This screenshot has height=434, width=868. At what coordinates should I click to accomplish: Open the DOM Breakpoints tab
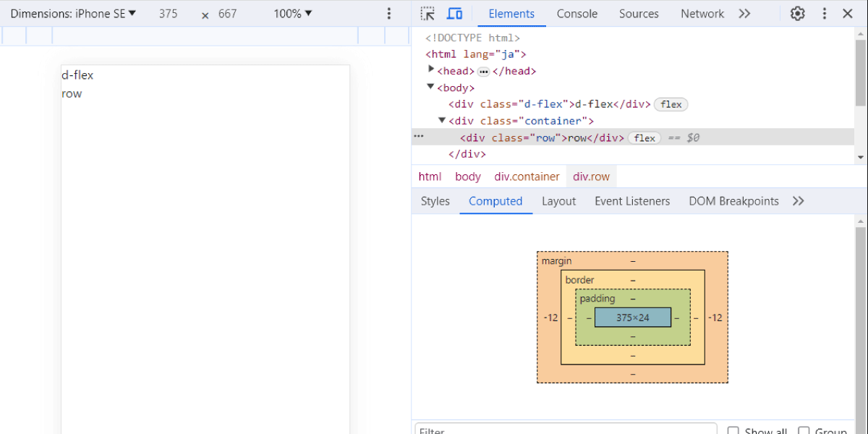point(733,201)
